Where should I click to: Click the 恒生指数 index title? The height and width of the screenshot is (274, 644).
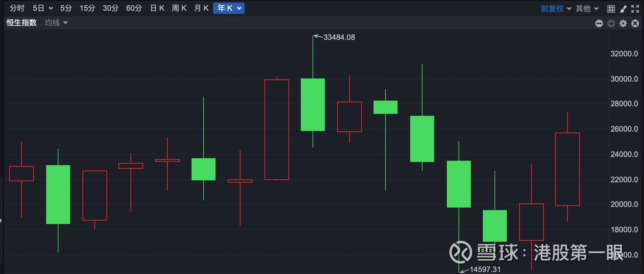(21, 22)
